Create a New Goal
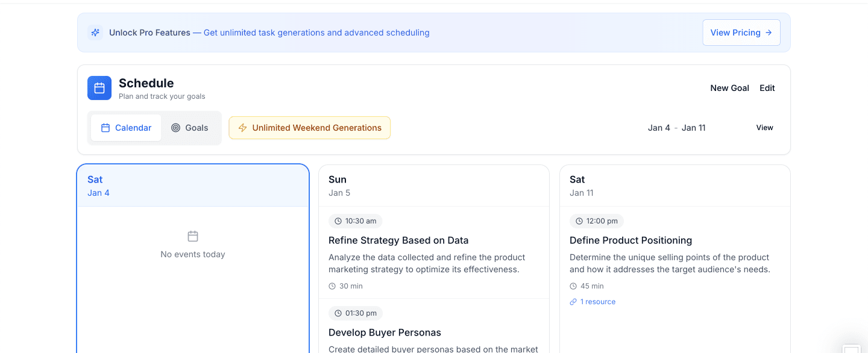Image resolution: width=868 pixels, height=353 pixels. (729, 88)
